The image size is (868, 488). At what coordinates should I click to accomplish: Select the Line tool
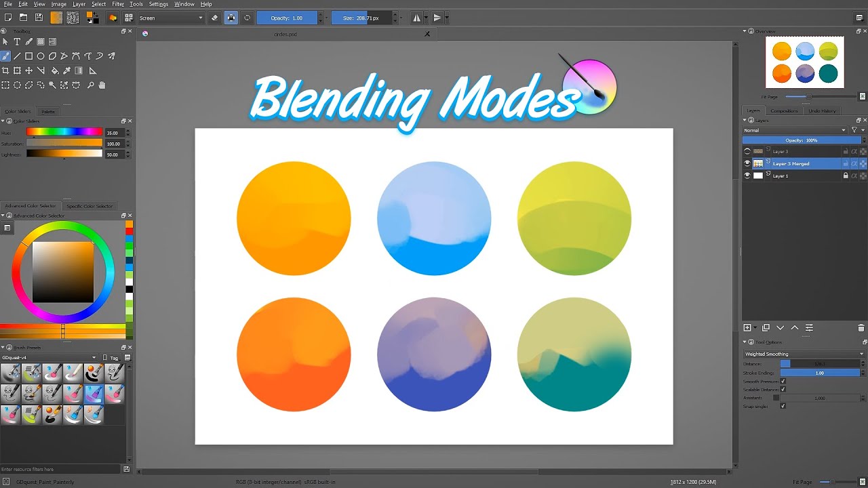tap(17, 56)
